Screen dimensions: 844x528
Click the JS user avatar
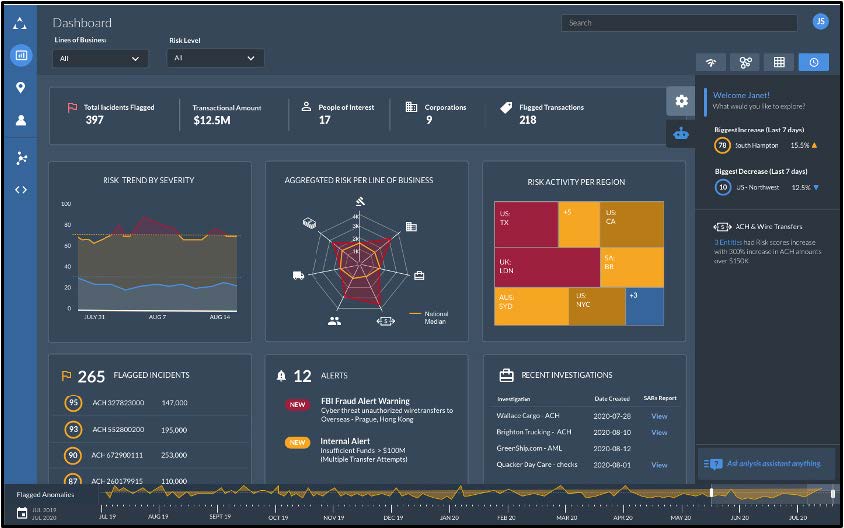[x=820, y=22]
